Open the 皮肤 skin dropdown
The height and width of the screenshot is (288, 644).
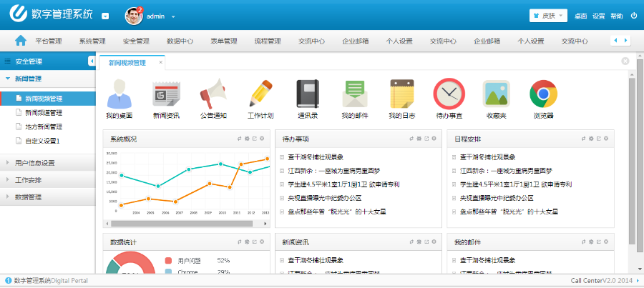548,16
